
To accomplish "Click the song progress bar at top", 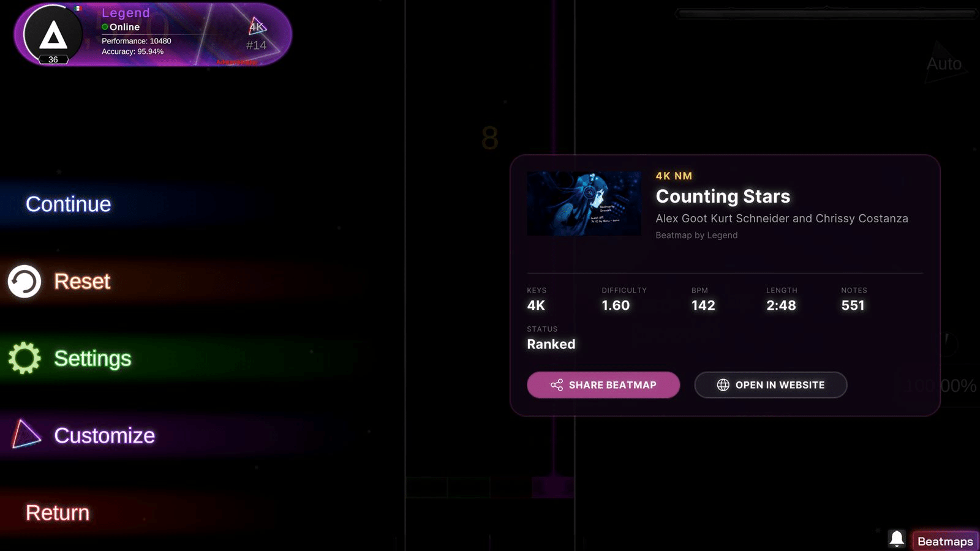I will 826,13.
